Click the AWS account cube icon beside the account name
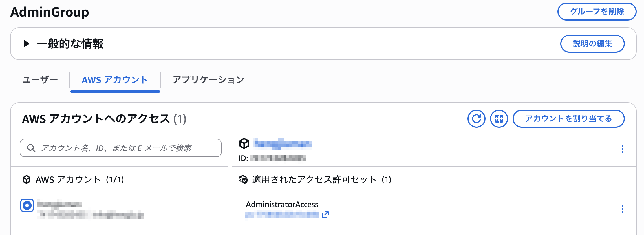 pos(244,143)
